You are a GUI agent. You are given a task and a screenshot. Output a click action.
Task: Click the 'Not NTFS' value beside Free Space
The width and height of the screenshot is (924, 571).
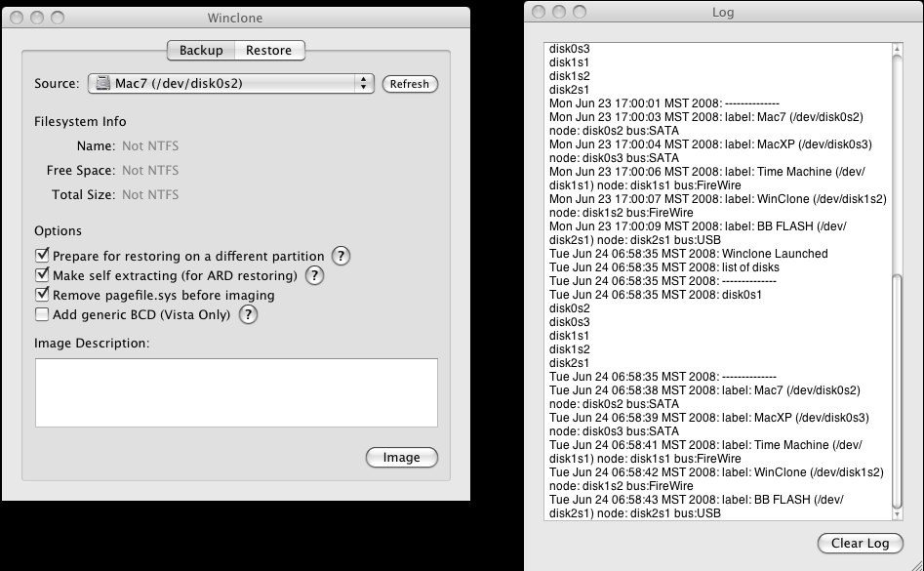[x=150, y=170]
